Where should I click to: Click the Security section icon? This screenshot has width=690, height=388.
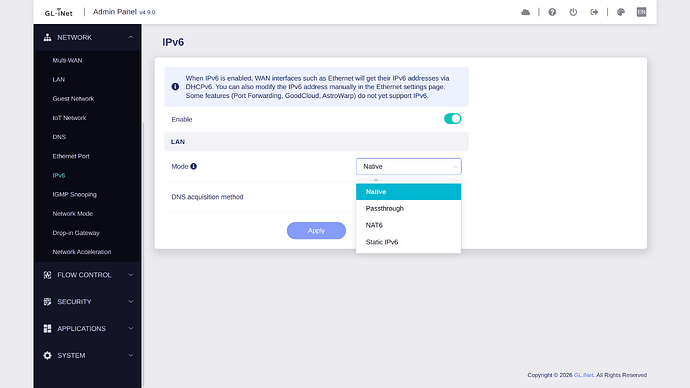47,302
